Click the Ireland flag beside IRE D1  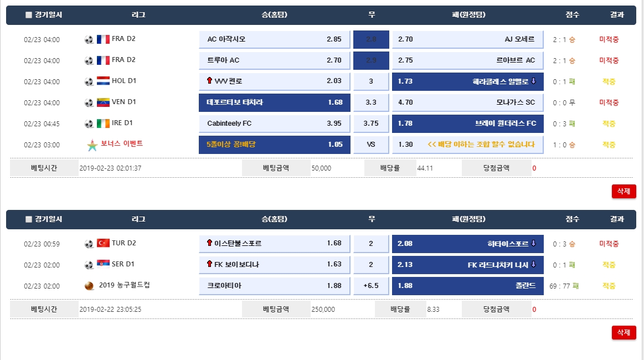103,123
